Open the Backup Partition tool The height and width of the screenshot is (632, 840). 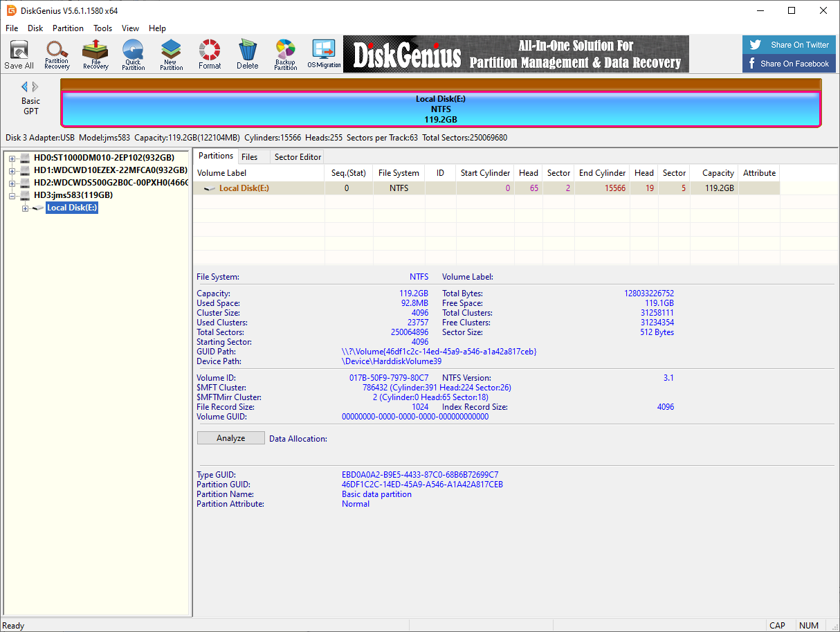tap(285, 54)
